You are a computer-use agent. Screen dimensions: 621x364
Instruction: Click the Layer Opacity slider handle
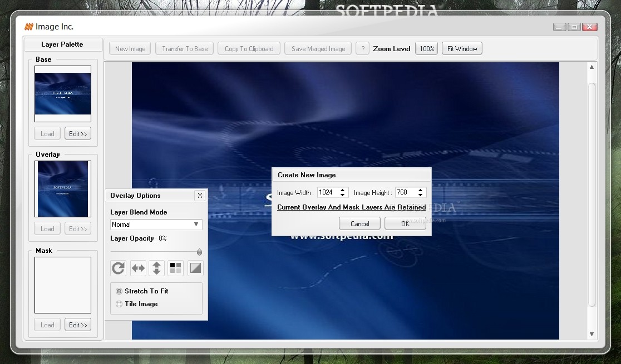click(x=199, y=252)
